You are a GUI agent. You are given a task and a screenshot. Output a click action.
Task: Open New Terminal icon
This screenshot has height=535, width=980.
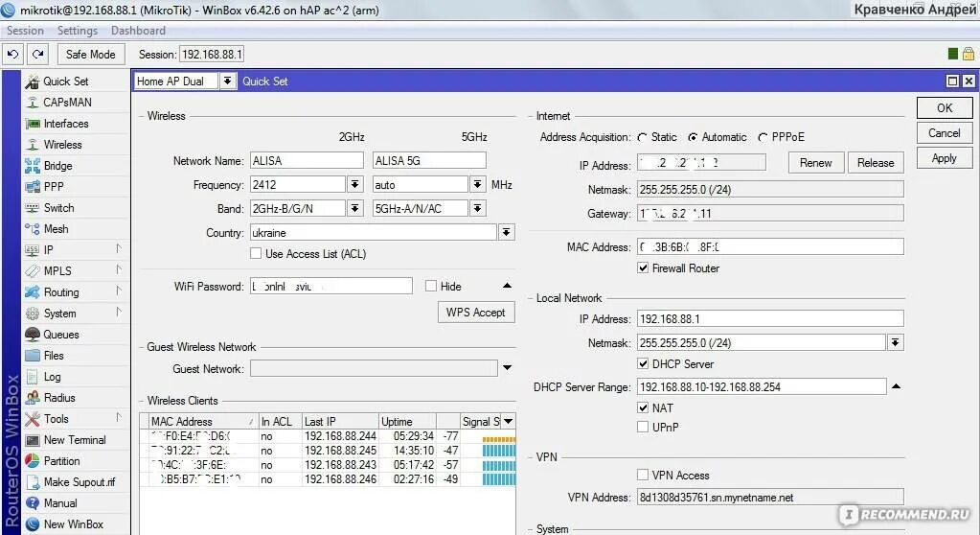coord(32,440)
